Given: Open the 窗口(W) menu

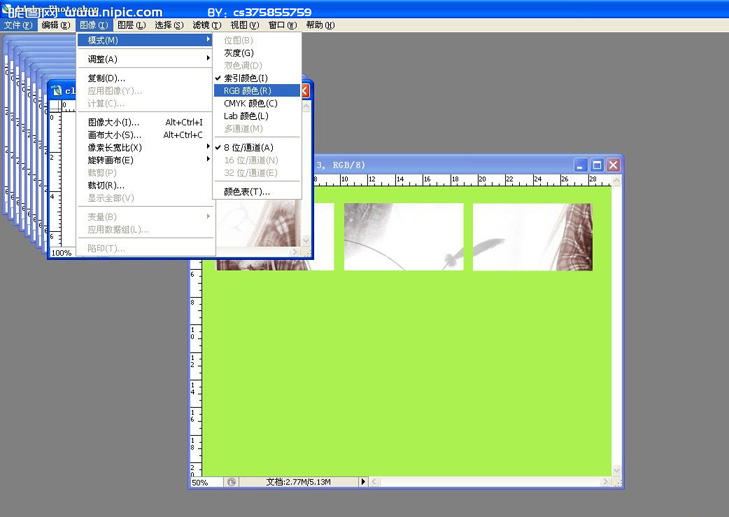Looking at the screenshot, I should (x=282, y=25).
